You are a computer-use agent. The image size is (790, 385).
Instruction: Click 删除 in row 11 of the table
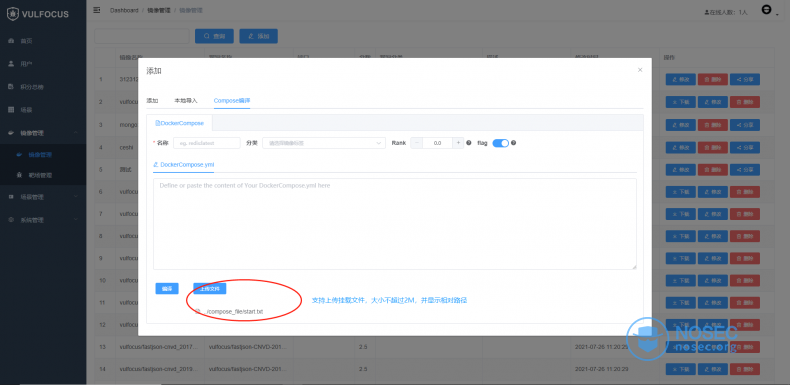point(745,302)
